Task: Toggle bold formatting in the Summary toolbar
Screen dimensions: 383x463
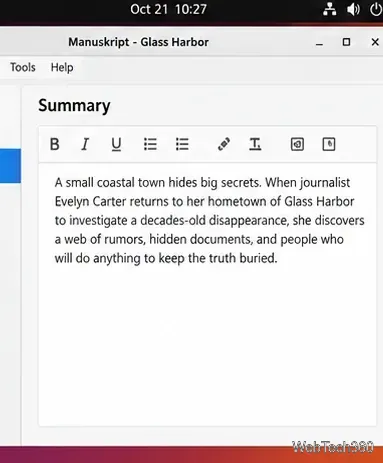Action: tap(55, 144)
